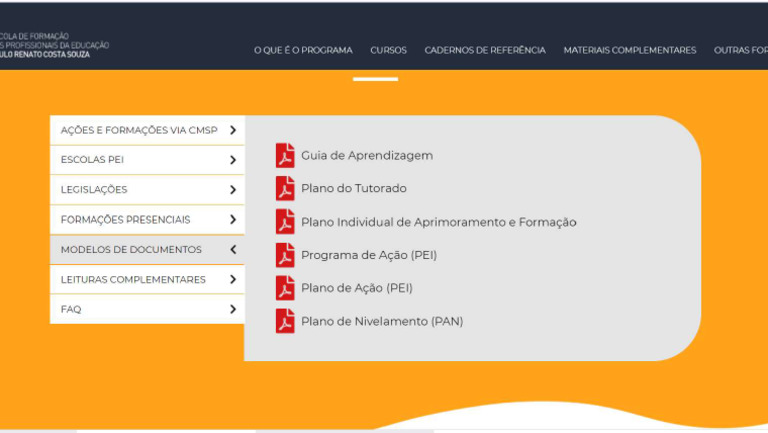
Task: Click the school logo text in header
Action: [x=54, y=45]
